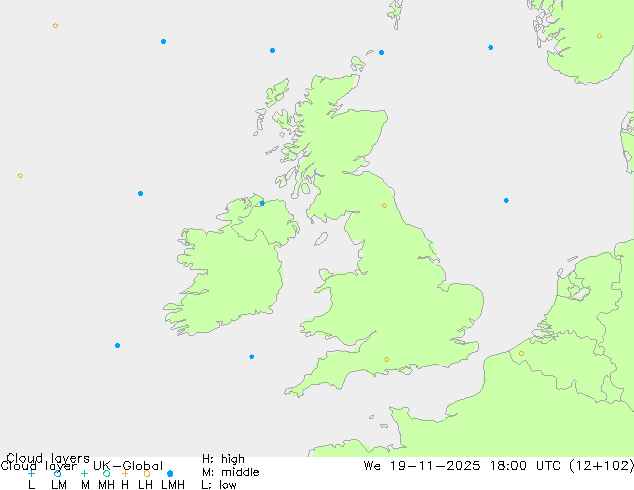The height and width of the screenshot is (490, 634).
Task: Click the 'M: middle' legend text
Action: coord(230,472)
